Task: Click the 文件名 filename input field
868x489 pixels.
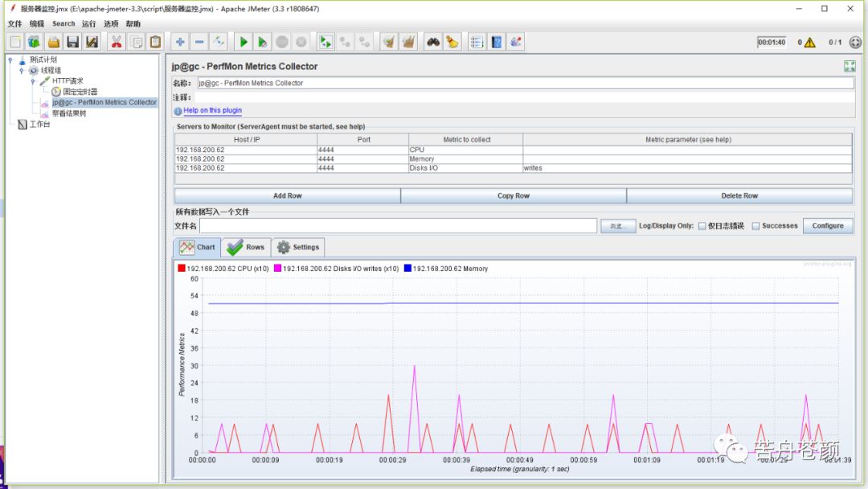Action: click(398, 226)
